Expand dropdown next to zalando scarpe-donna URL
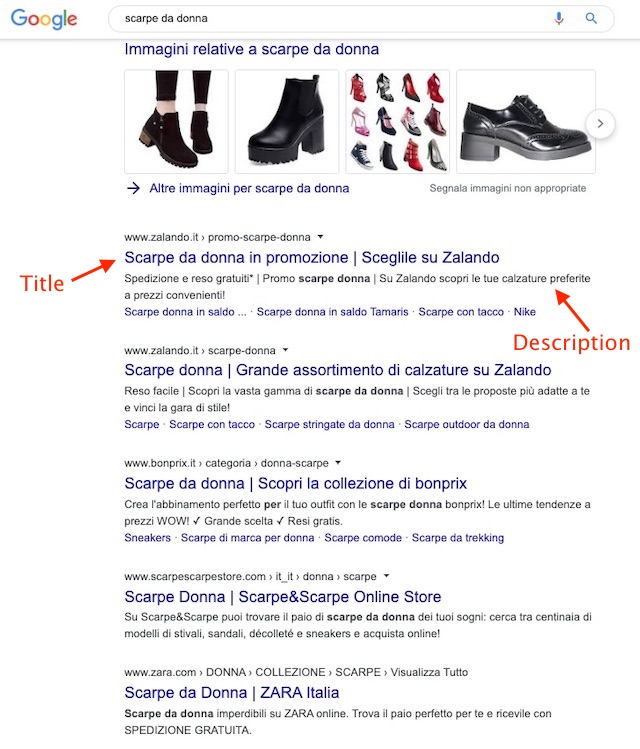This screenshot has width=640, height=749. [x=285, y=350]
